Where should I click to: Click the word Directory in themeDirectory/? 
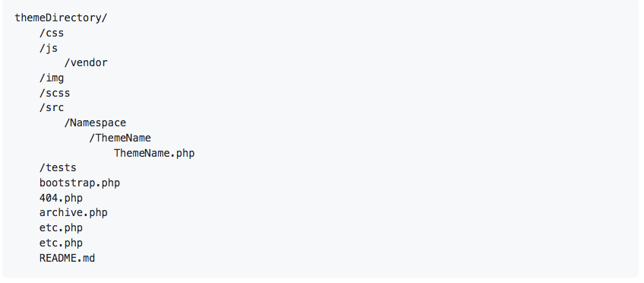click(x=74, y=18)
